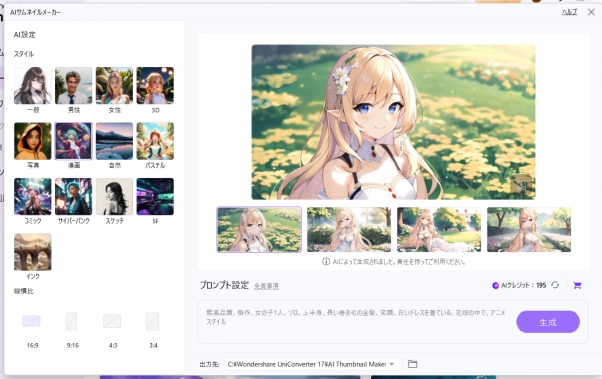Refresh the AI credits count
Viewport: 602px width, 379px height.
(555, 285)
